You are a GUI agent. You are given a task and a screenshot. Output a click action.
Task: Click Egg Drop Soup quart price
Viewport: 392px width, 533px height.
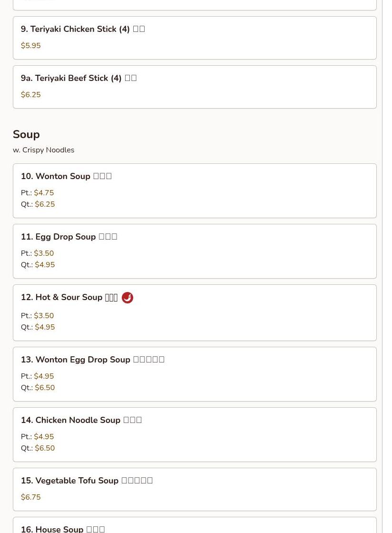[x=45, y=264]
